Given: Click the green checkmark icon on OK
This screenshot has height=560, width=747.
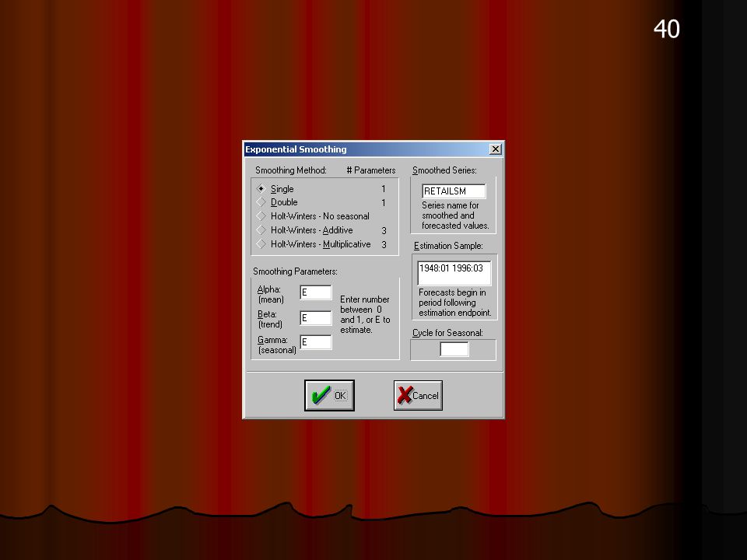Looking at the screenshot, I should [321, 395].
